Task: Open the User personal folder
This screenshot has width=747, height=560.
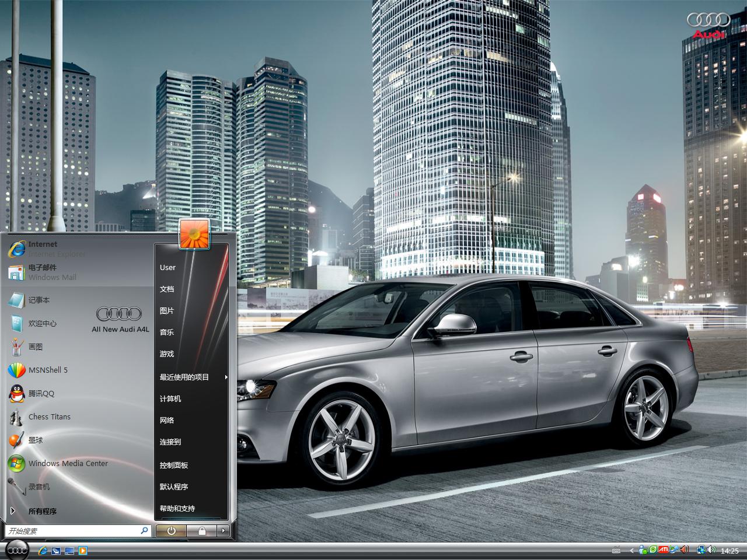Action: click(191, 267)
